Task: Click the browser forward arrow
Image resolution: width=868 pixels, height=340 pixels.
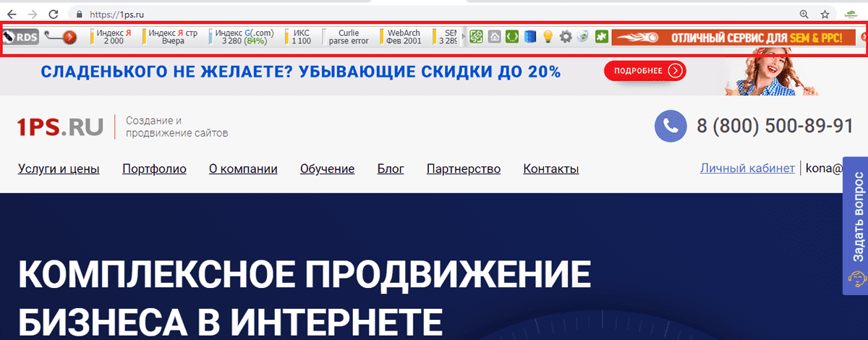Action: [x=32, y=14]
